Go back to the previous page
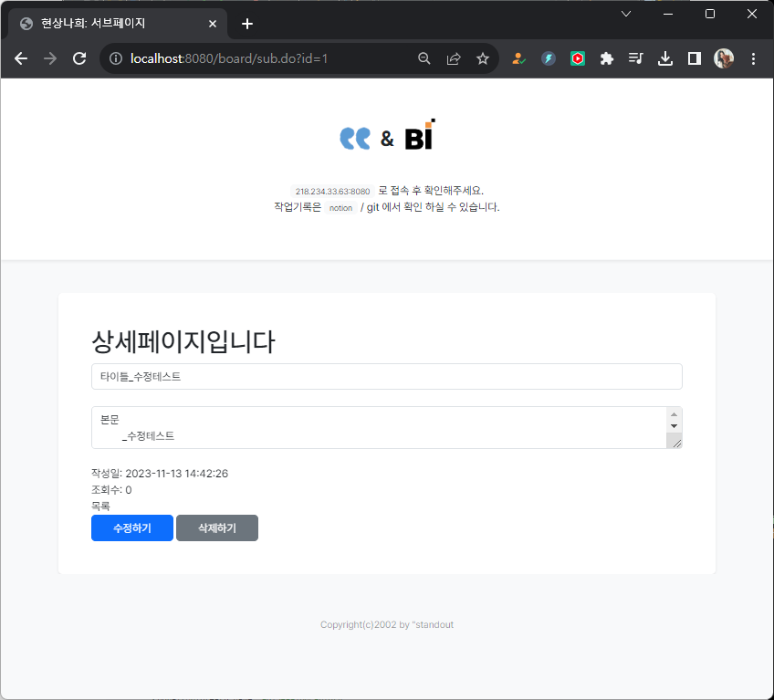Screen dimensions: 774x700 point(21,58)
